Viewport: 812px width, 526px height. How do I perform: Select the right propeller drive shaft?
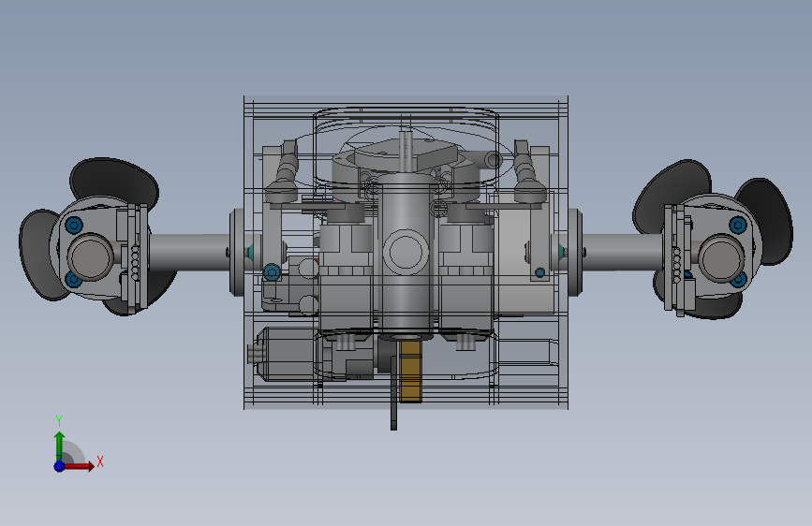(x=623, y=252)
